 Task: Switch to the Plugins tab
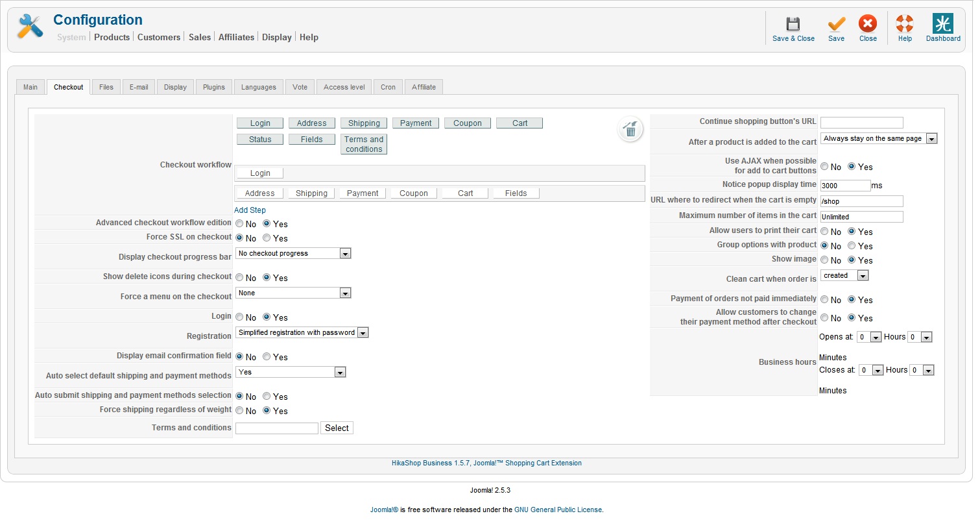point(214,87)
